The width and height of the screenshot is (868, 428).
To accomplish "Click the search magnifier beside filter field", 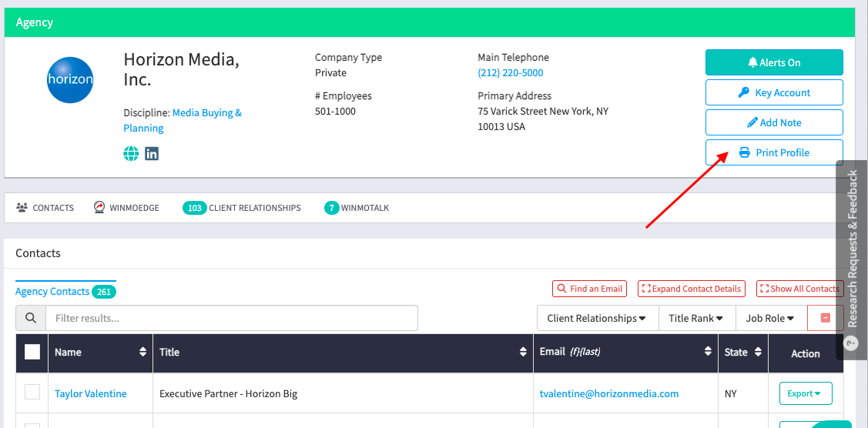I will click(31, 318).
